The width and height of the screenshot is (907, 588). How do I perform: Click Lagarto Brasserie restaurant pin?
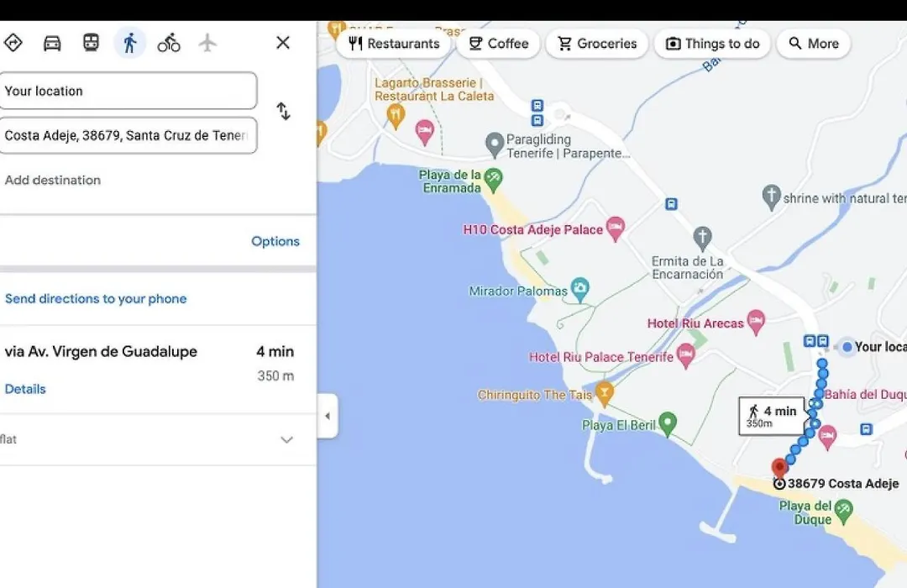396,116
